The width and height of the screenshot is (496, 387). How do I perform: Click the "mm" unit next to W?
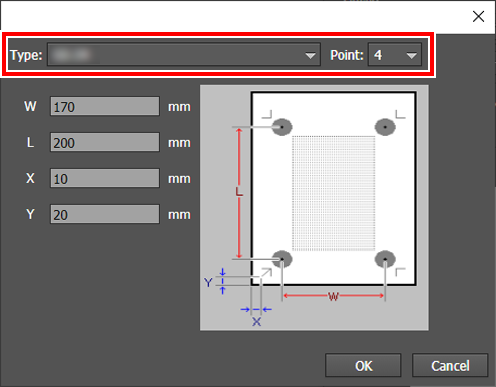coord(179,107)
